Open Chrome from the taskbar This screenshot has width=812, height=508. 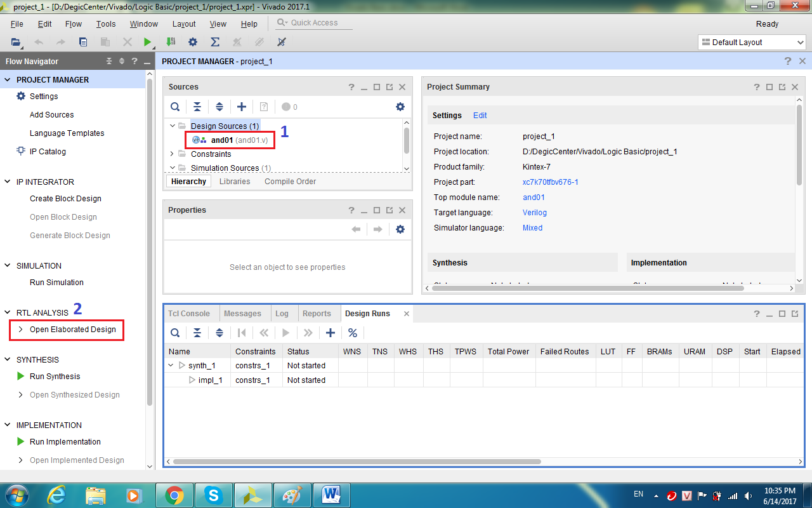[174, 495]
